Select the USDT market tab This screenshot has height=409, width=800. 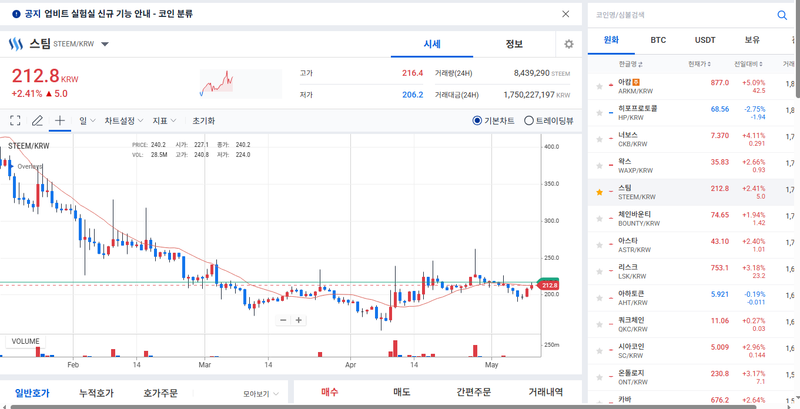coord(705,40)
